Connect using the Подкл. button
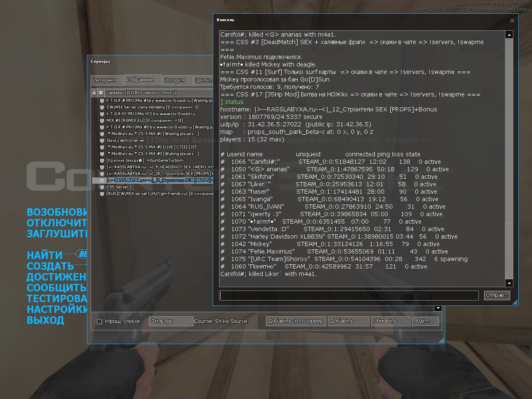 (425, 321)
